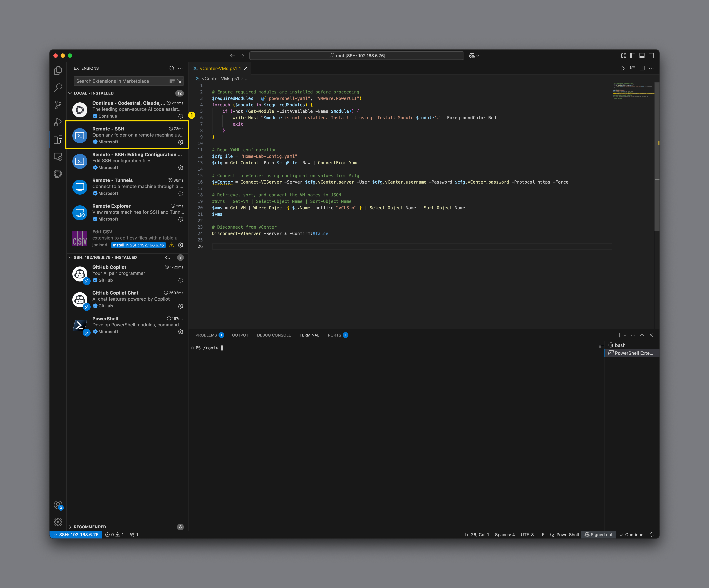Split the editor to the right
The height and width of the screenshot is (588, 709).
642,68
